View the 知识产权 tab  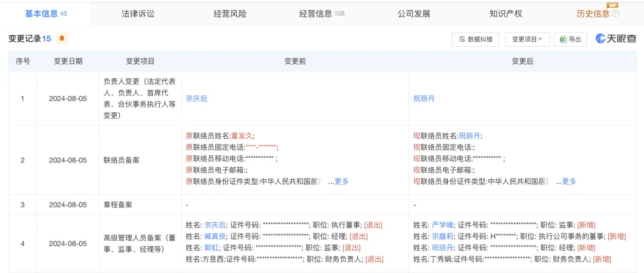[506, 14]
